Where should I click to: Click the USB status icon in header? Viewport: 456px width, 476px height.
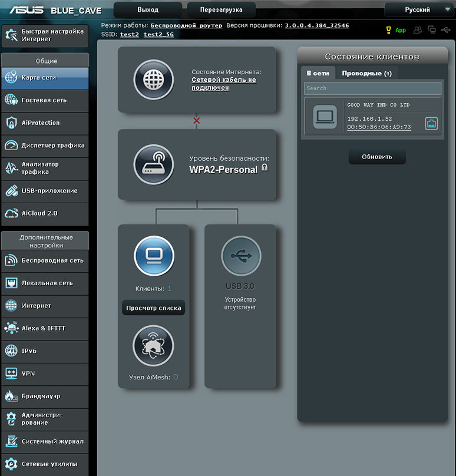coord(445,29)
